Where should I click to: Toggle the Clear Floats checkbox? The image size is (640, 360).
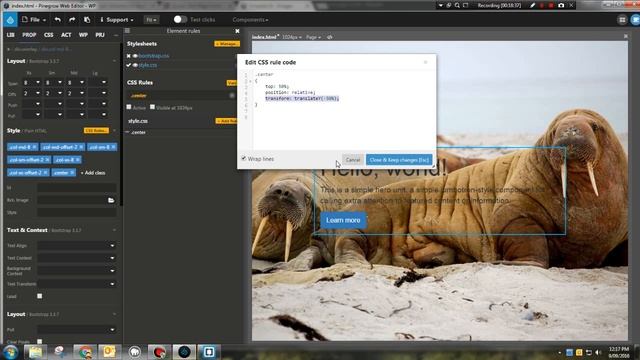pos(40,341)
